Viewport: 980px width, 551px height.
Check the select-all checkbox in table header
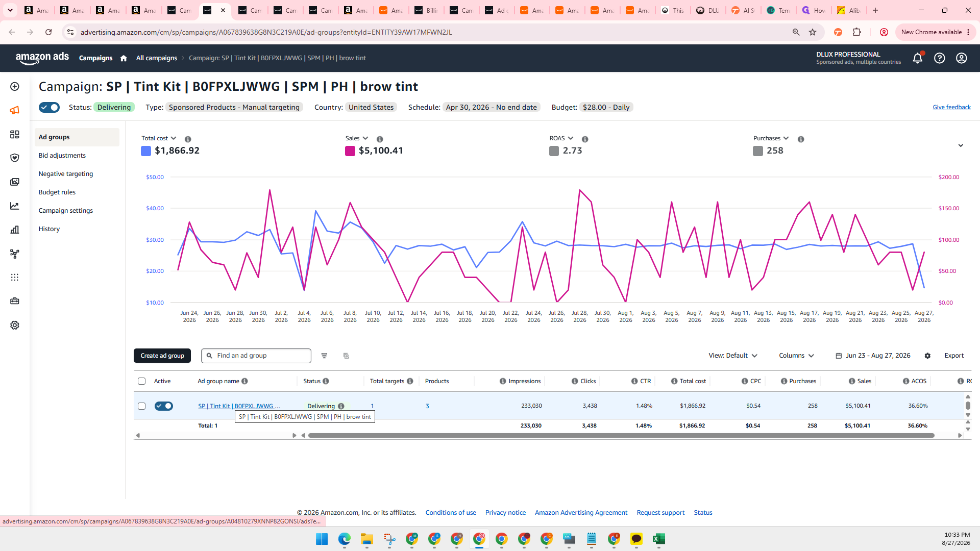click(x=141, y=381)
